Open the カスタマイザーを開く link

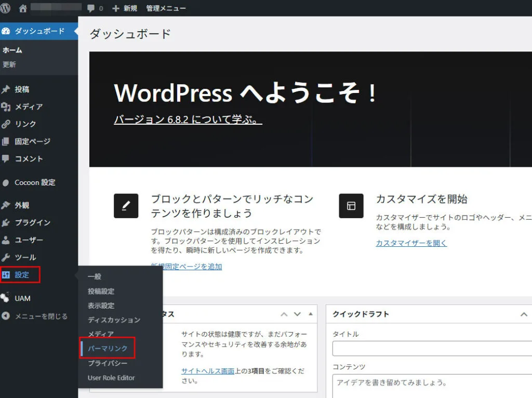[x=411, y=243]
